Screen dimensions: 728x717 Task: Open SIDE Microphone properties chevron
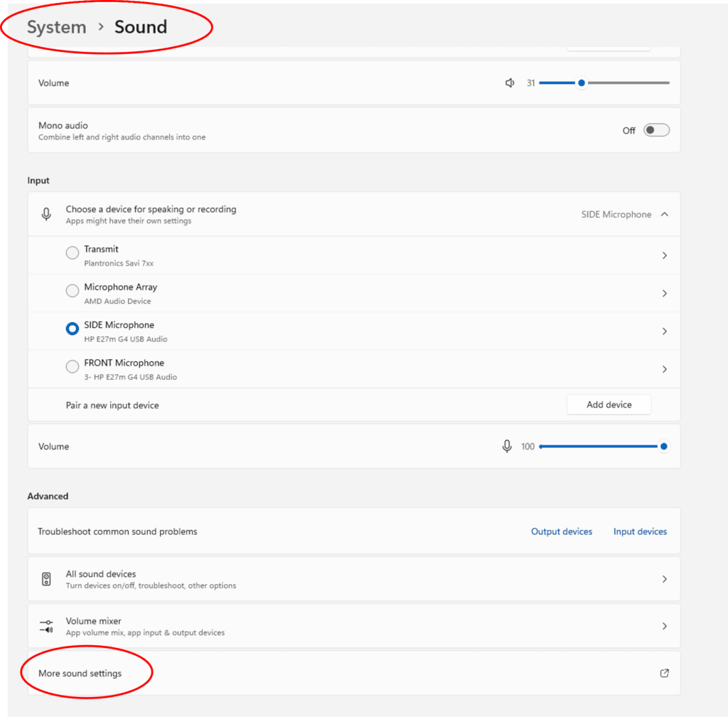pos(664,331)
